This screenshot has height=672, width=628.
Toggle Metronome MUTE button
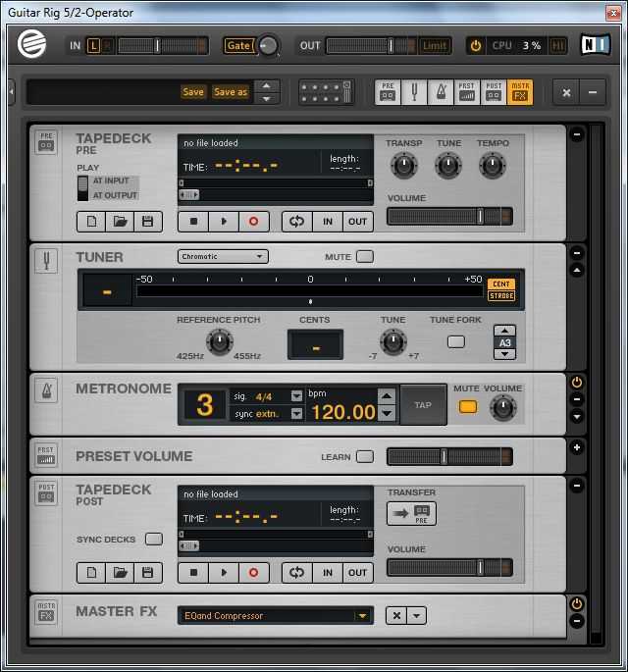click(468, 407)
